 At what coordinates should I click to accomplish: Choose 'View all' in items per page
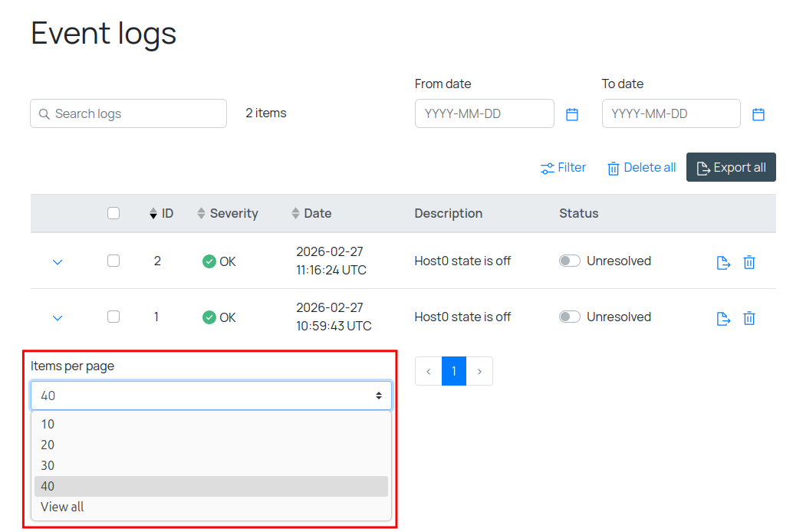(x=62, y=507)
